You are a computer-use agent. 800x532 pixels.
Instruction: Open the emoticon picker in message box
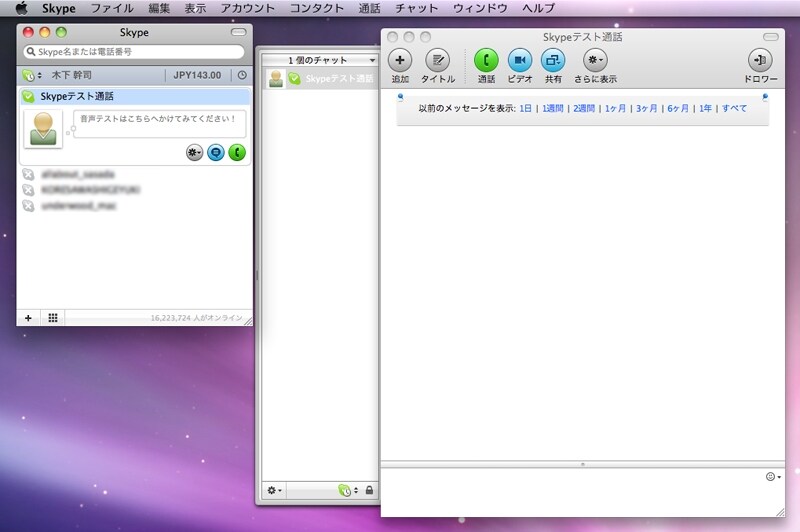773,476
